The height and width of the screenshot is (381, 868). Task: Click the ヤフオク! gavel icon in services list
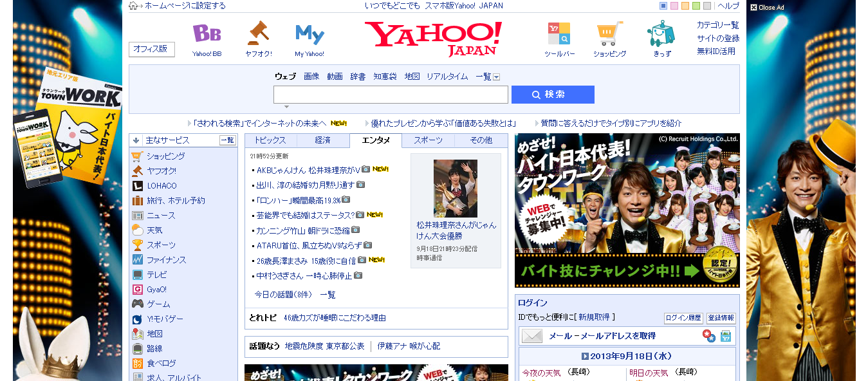pyautogui.click(x=137, y=171)
